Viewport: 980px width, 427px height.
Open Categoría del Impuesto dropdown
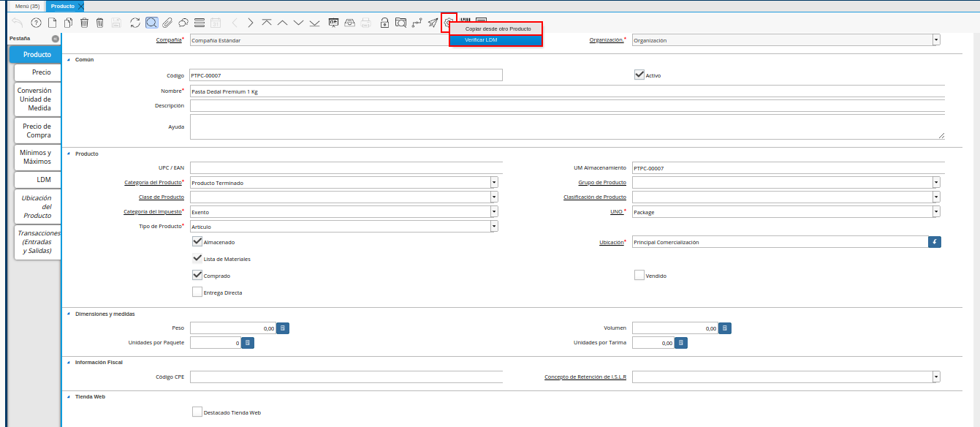[x=494, y=211]
